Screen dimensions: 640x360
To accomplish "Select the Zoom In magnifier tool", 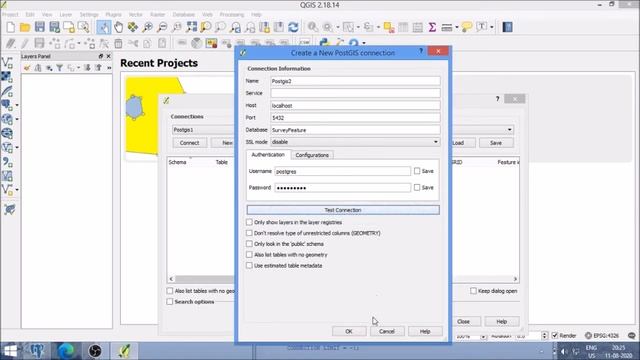I will point(147,27).
